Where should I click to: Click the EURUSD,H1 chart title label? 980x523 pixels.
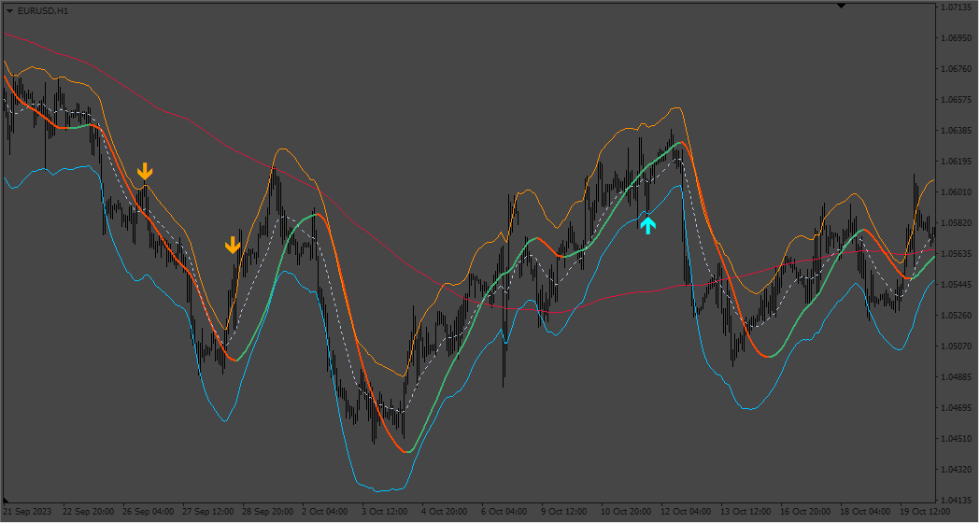tap(42, 11)
